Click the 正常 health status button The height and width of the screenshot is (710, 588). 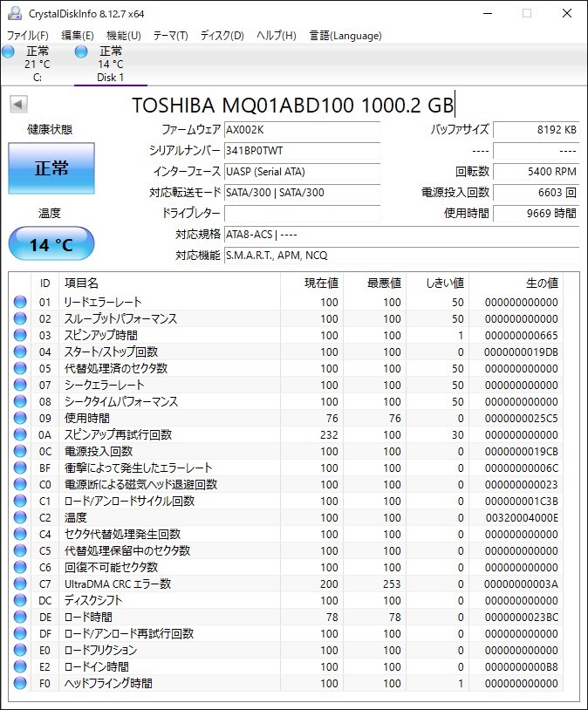[51, 168]
